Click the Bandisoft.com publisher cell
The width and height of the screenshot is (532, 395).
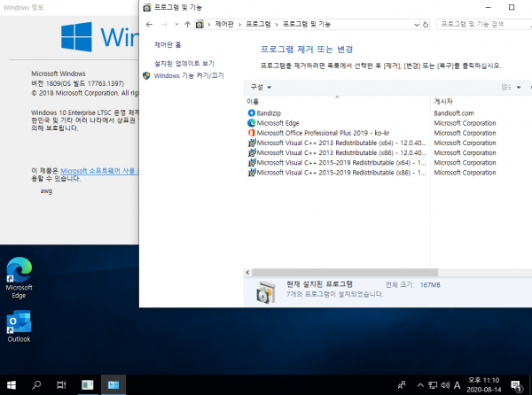[x=454, y=113]
